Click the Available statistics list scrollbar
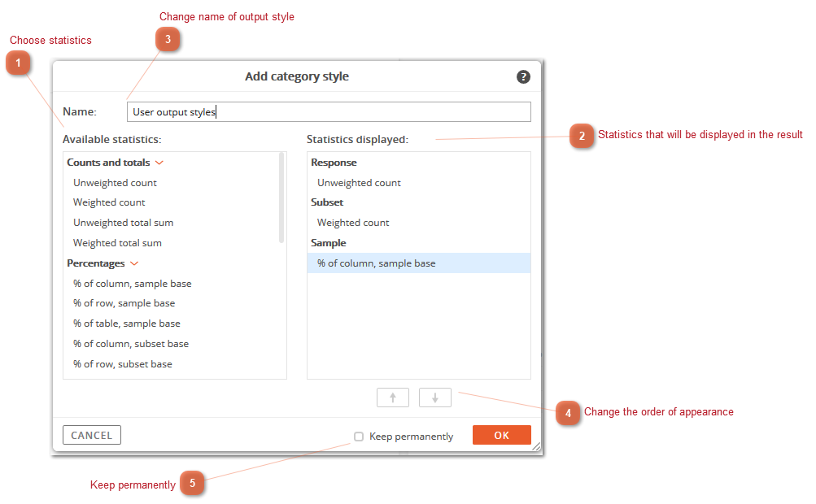Image resolution: width=816 pixels, height=504 pixels. [x=281, y=198]
